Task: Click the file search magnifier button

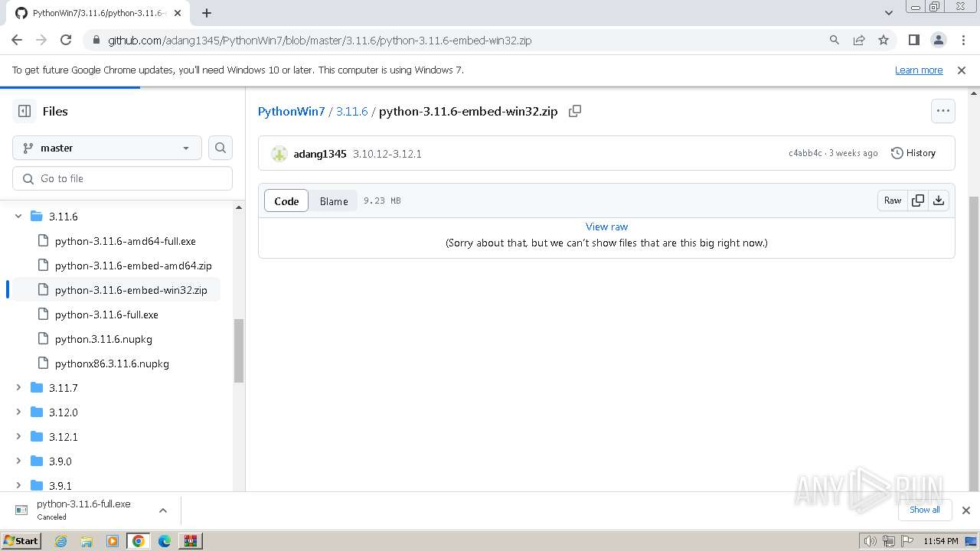Action: (220, 148)
